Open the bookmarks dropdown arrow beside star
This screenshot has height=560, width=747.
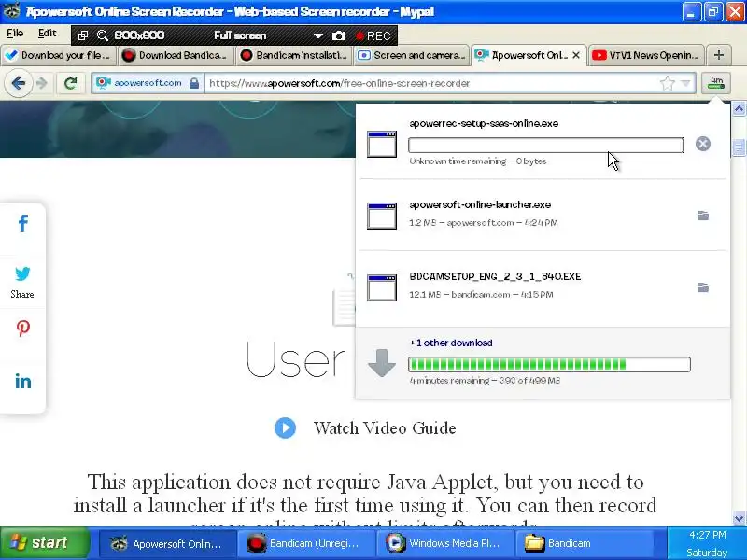click(686, 83)
